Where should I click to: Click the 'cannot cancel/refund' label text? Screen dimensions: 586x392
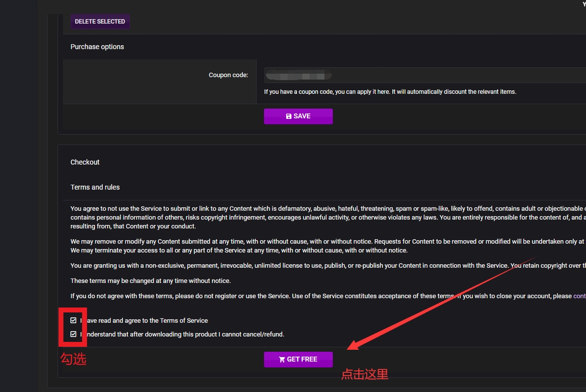click(x=187, y=335)
